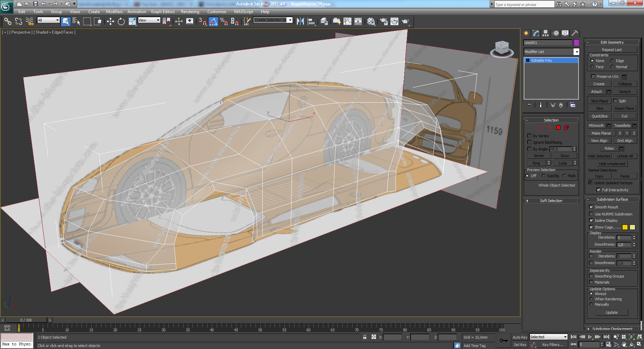Open the Hierarchy panel tab

[x=546, y=33]
